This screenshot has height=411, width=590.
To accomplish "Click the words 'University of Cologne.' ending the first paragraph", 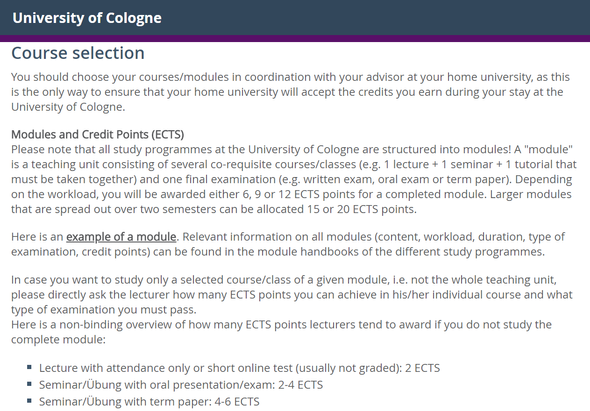I will [x=68, y=107].
